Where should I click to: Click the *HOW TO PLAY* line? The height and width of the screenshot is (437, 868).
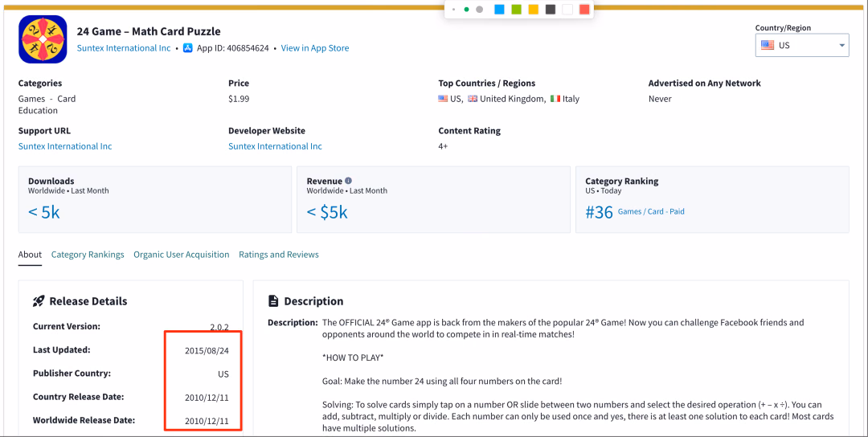click(x=353, y=357)
